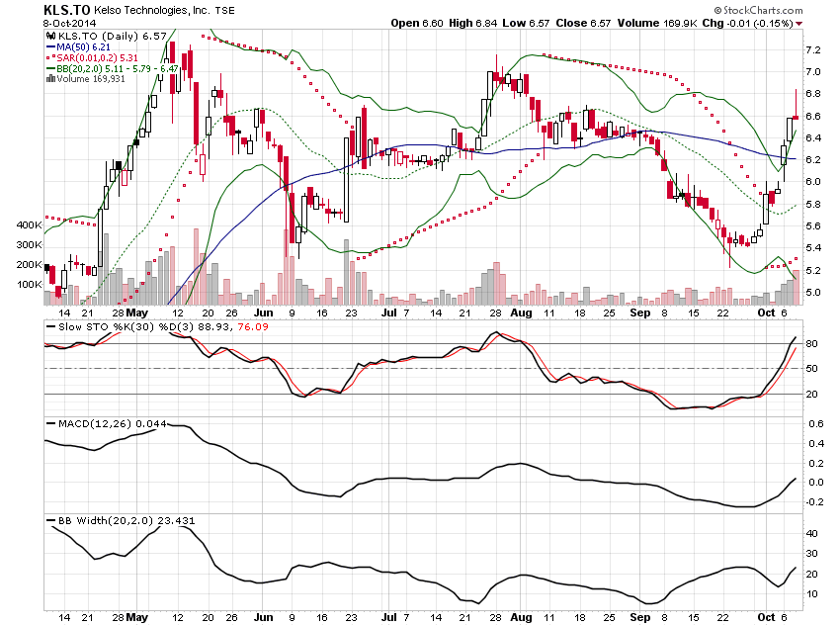Click the blue line marker before MA(50)

50,47
